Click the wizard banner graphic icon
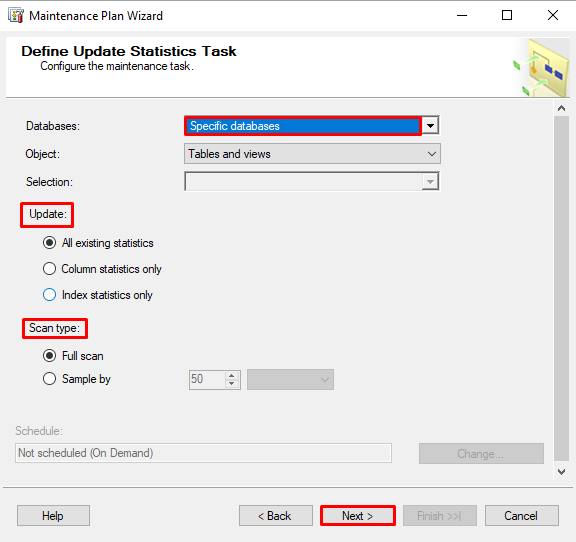The width and height of the screenshot is (576, 542). pyautogui.click(x=541, y=68)
